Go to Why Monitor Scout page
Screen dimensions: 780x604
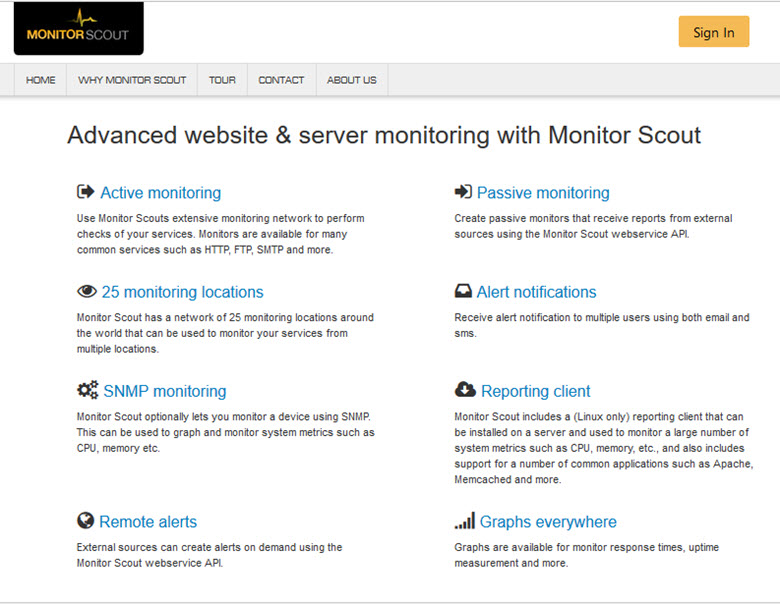point(132,80)
